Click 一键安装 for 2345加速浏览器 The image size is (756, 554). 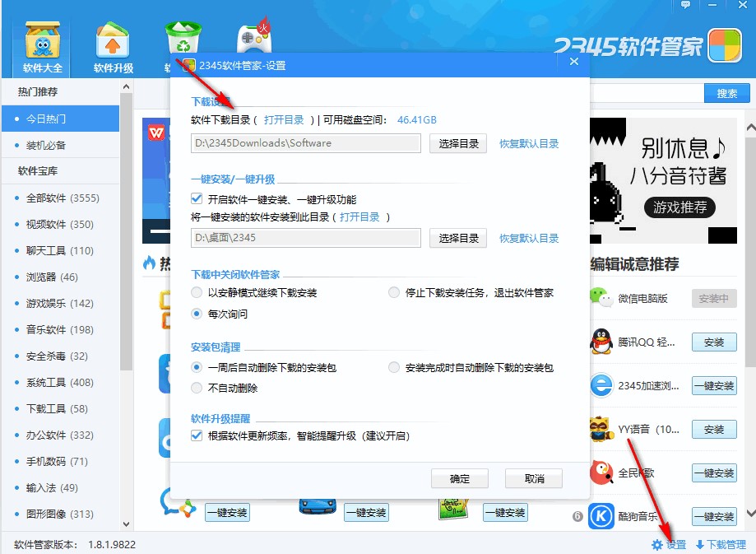coord(714,385)
